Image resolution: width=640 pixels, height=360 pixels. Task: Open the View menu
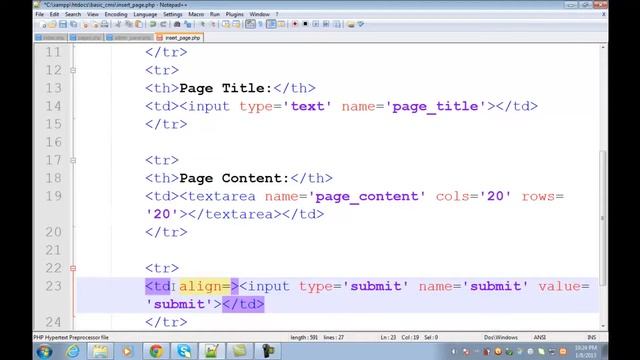[x=93, y=14]
